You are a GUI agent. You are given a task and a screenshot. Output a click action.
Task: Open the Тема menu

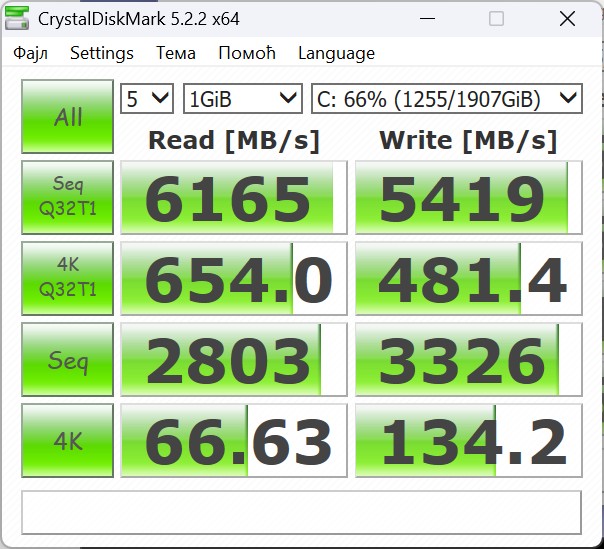pos(176,53)
